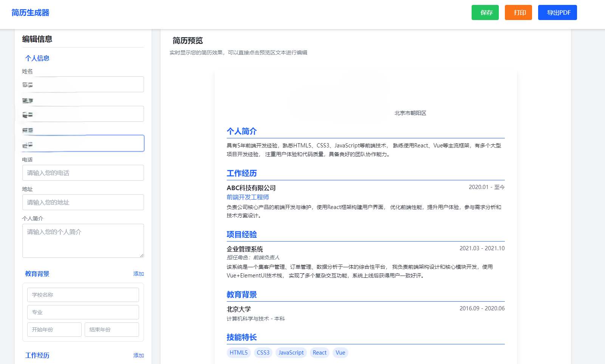Viewport: 605px width, 364px height.
Task: Click the 项目经验 section heading
Action: pyautogui.click(x=242, y=234)
